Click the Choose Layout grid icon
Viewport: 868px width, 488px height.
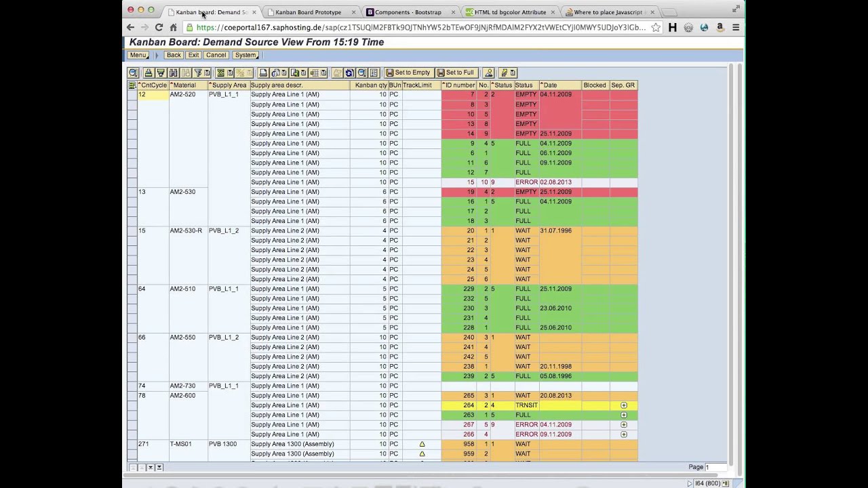[x=314, y=73]
